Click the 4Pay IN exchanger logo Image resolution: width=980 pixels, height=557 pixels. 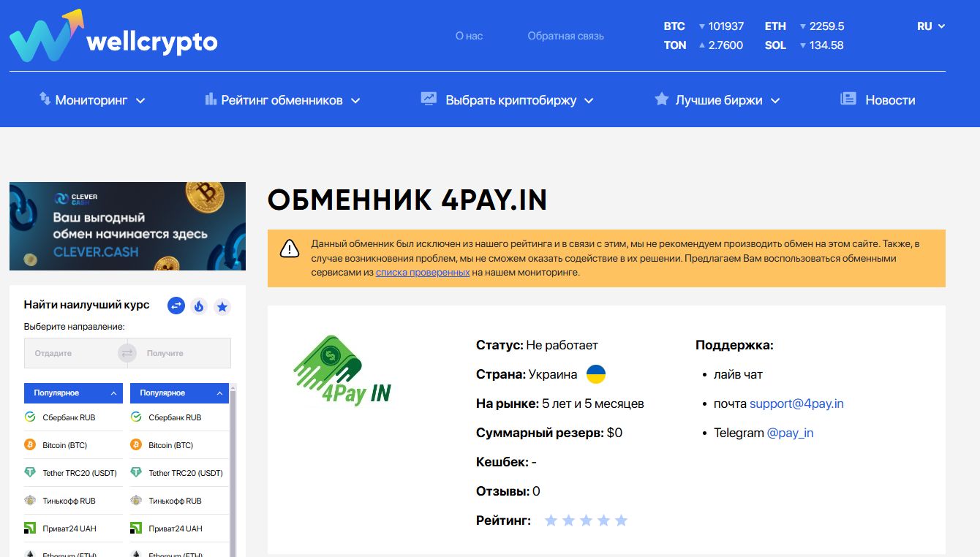tap(342, 371)
